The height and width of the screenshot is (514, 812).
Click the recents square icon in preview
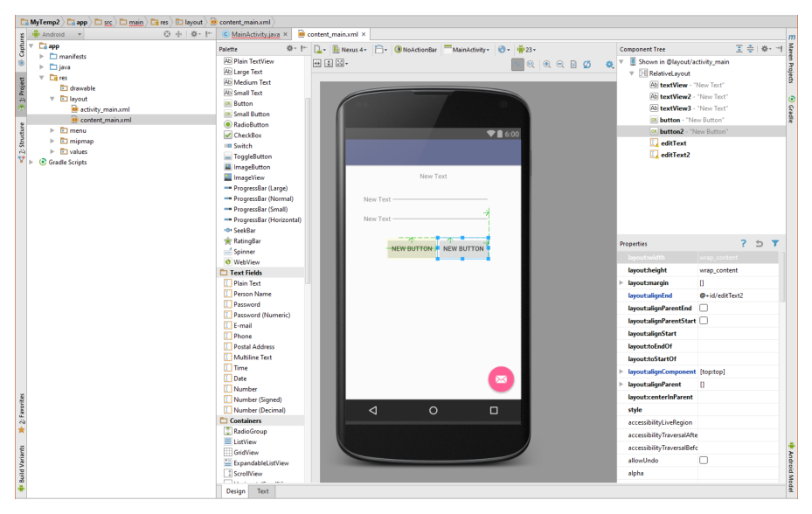tap(494, 410)
